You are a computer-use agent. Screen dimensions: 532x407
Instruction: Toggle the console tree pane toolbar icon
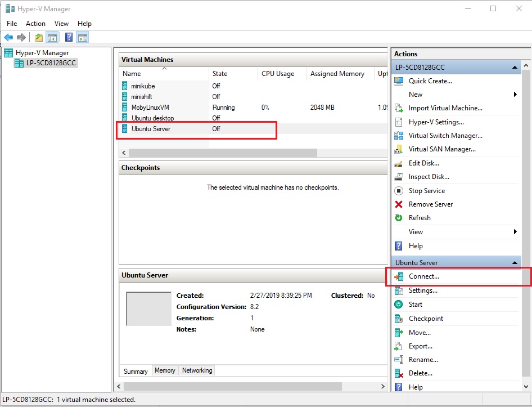[x=52, y=37]
